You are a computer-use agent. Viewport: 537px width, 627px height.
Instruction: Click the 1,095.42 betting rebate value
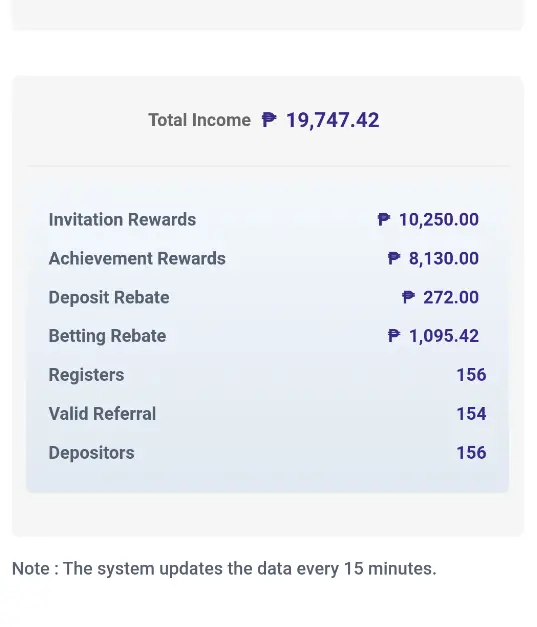(x=443, y=336)
